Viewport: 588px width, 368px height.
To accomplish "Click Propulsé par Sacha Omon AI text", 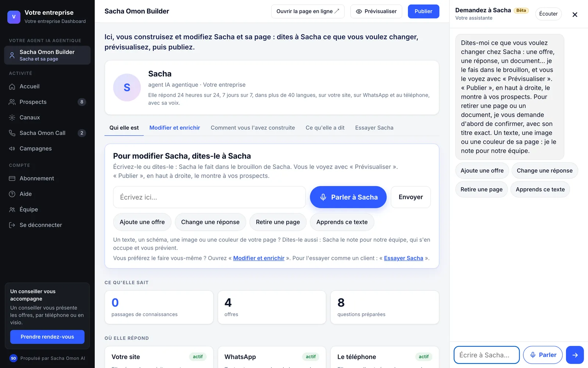I will pyautogui.click(x=53, y=358).
